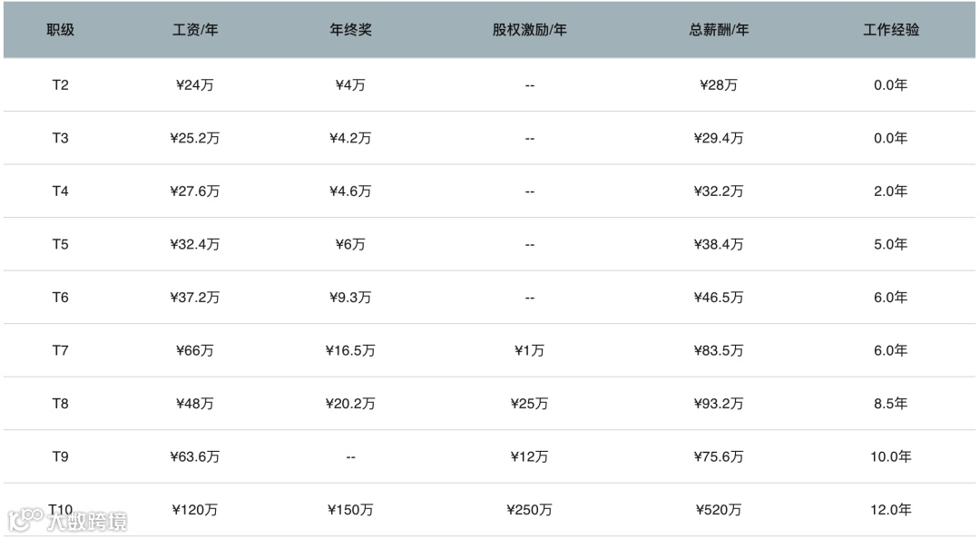Click the 8.5年 work experience cell
This screenshot has width=980, height=539.
[890, 404]
